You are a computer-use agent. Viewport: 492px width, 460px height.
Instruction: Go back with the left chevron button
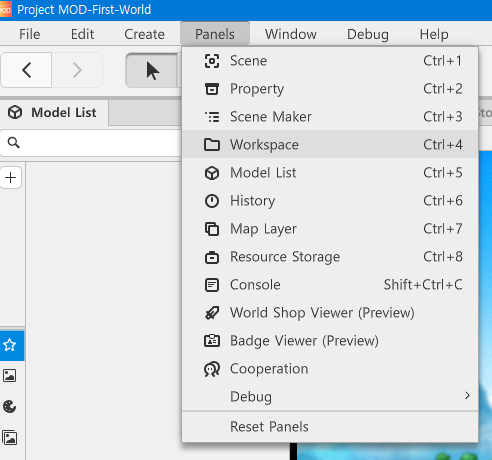click(27, 70)
